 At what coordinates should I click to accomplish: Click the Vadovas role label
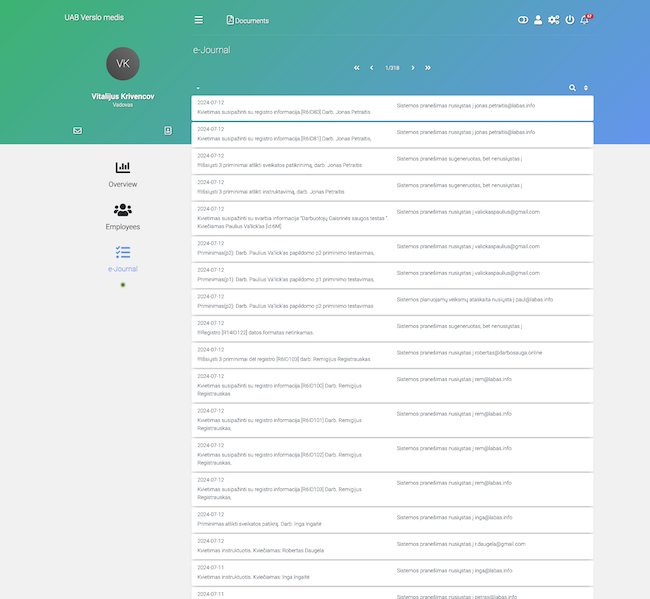point(123,105)
